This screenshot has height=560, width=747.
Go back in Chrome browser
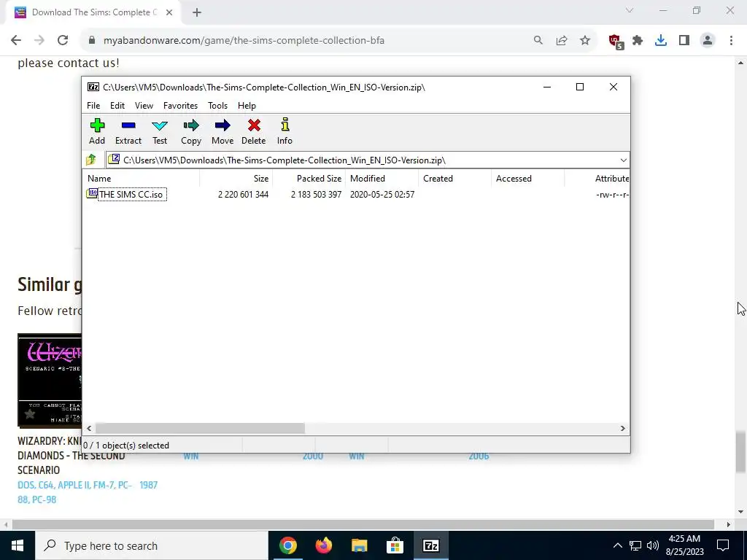pyautogui.click(x=16, y=41)
